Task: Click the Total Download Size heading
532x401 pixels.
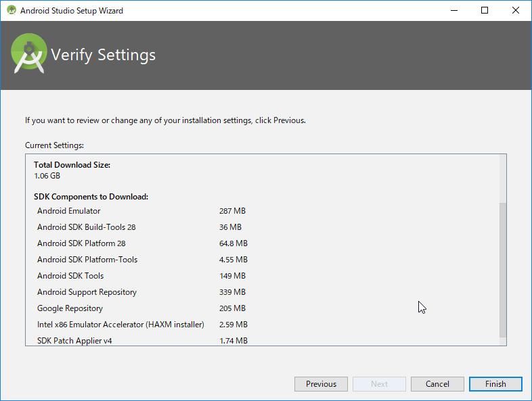Action: [72, 165]
